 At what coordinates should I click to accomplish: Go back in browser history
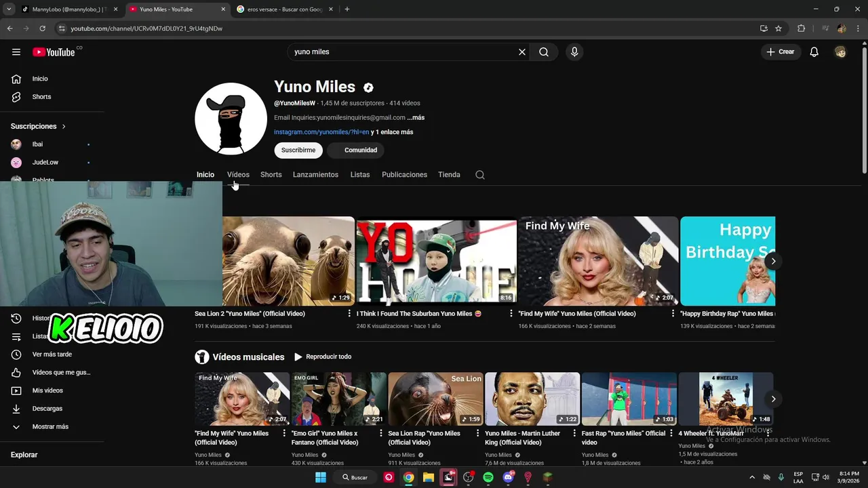pos(9,28)
